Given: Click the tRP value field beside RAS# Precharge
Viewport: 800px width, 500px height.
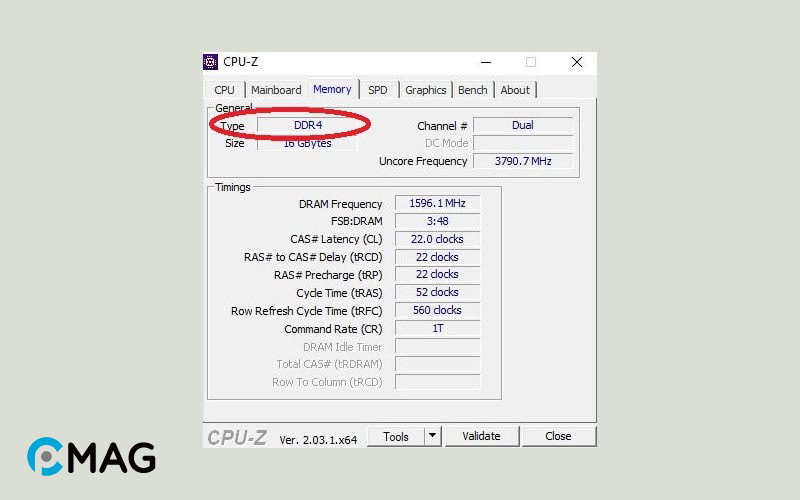Looking at the screenshot, I should tap(437, 274).
